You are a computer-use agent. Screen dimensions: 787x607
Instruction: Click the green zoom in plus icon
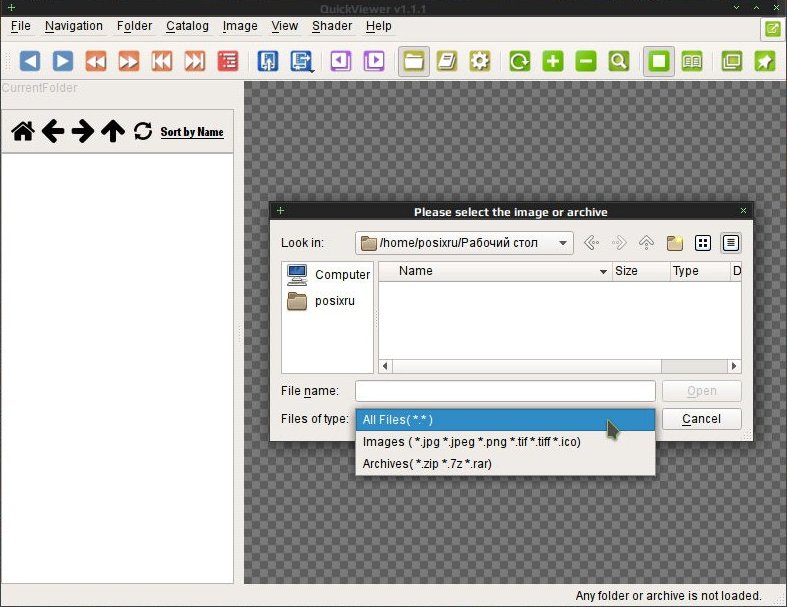tap(553, 61)
